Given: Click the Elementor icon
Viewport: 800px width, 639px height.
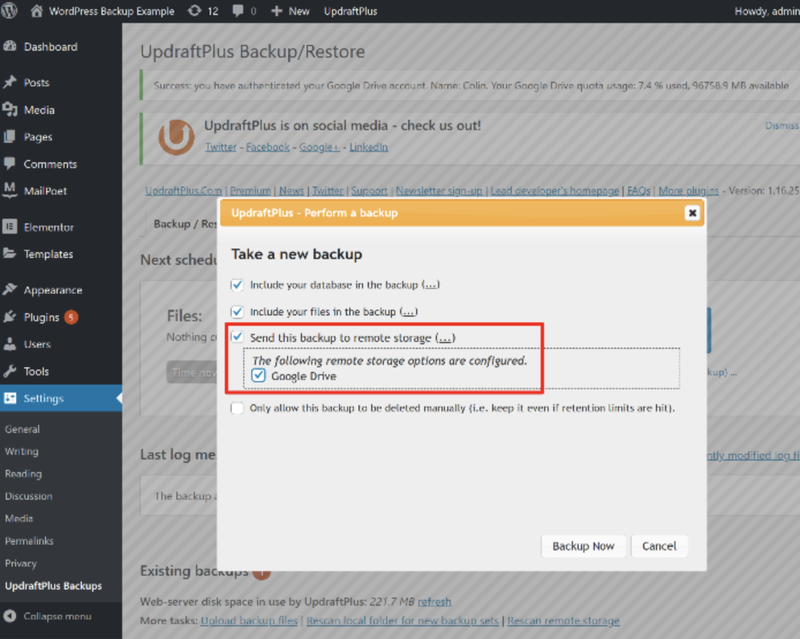Looking at the screenshot, I should click(10, 227).
